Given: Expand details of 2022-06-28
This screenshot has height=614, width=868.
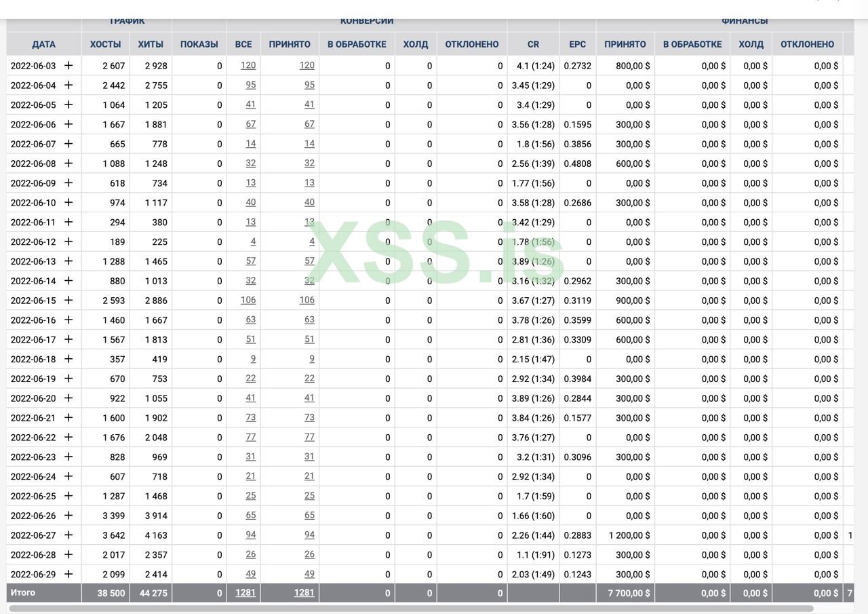Looking at the screenshot, I should [x=68, y=555].
